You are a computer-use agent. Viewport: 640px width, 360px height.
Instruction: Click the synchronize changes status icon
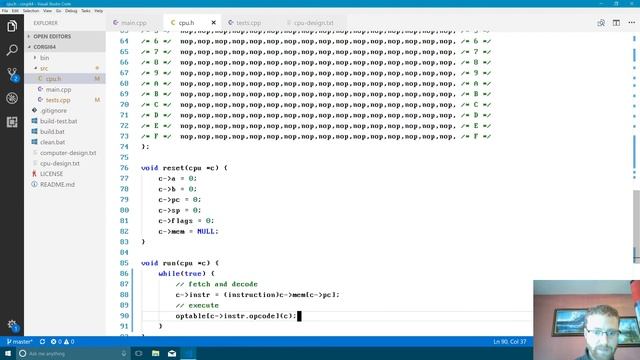point(42,342)
